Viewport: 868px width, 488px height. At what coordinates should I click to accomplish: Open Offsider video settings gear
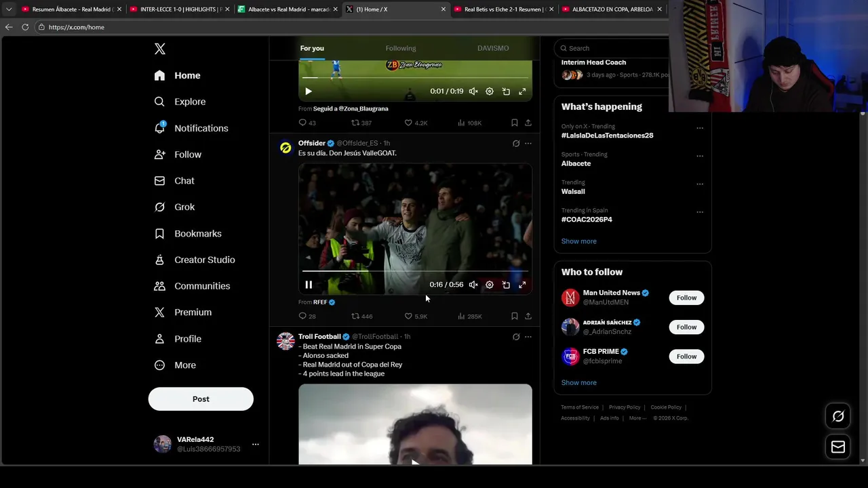(490, 285)
